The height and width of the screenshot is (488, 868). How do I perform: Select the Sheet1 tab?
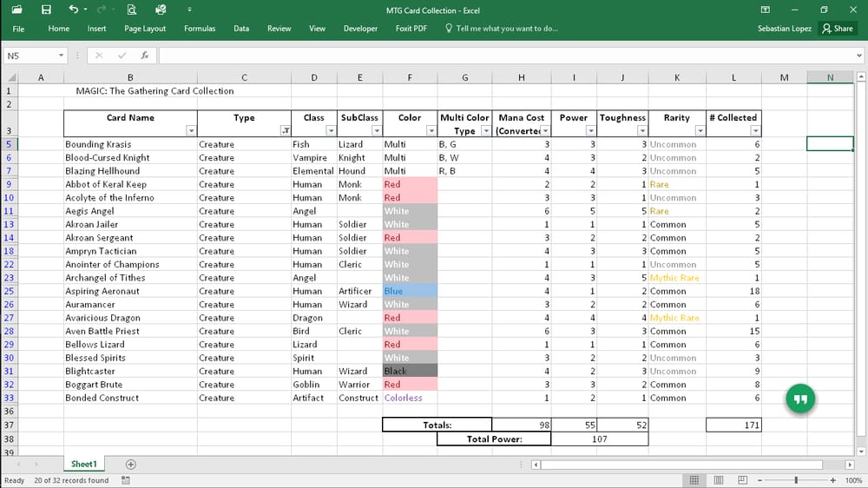tap(84, 465)
